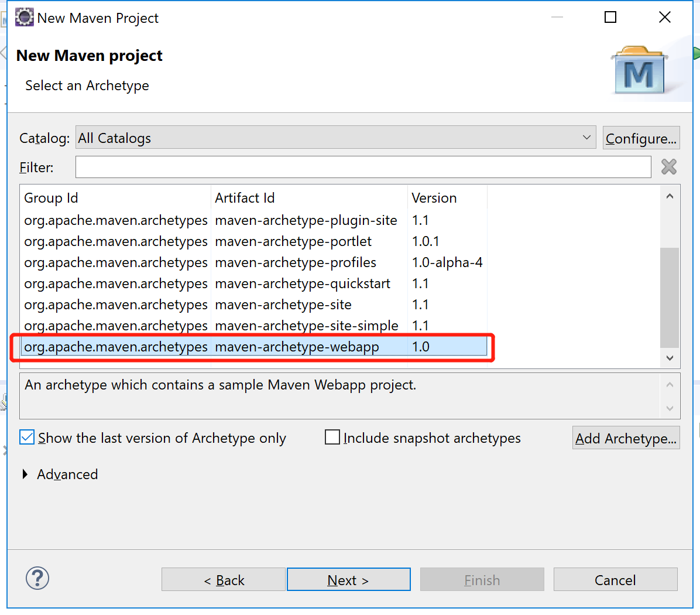Enable Include snapshot archetypes checkbox
This screenshot has height=615, width=700.
coord(332,438)
